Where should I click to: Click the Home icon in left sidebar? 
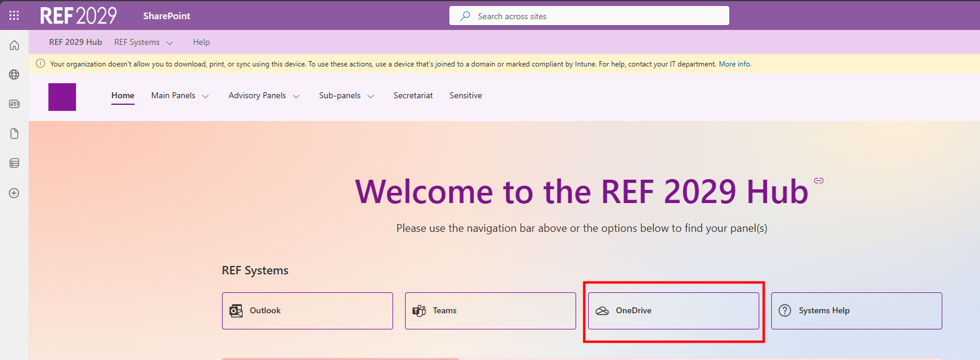click(x=14, y=46)
